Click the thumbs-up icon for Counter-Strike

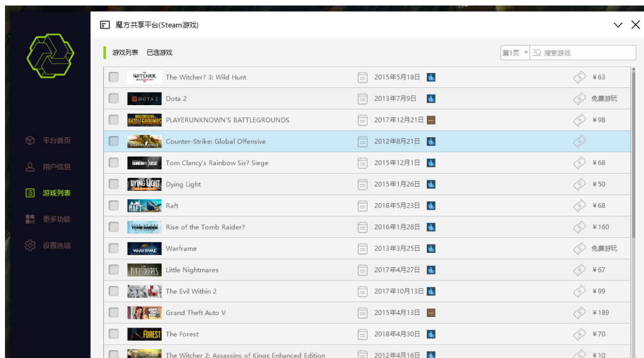tap(431, 142)
